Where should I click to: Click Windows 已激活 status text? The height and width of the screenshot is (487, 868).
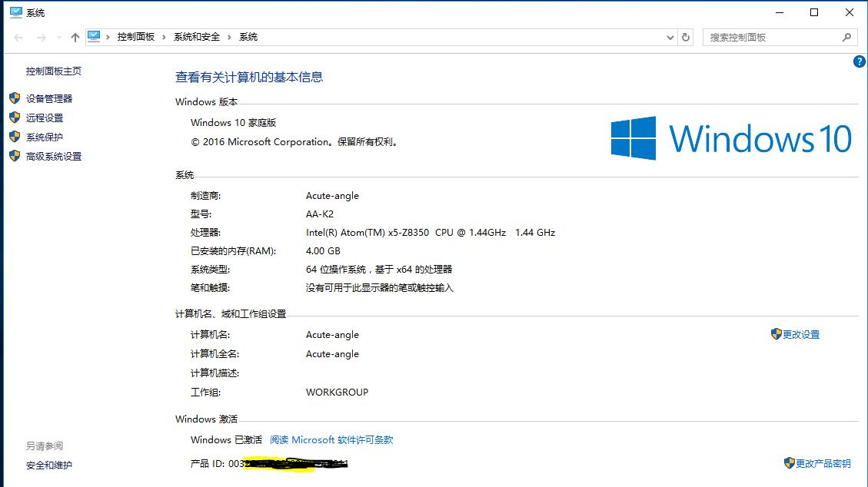[226, 440]
